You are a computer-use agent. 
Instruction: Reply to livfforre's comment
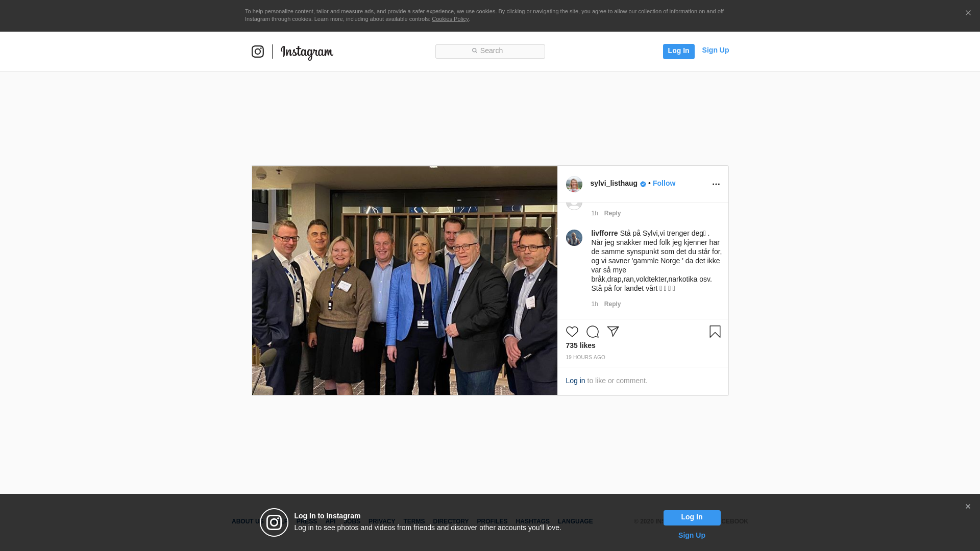point(612,304)
